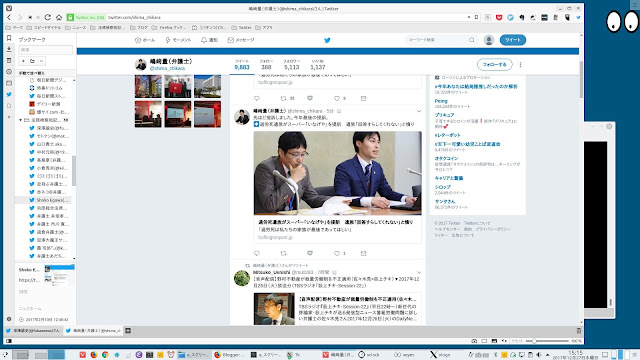
Task: Open the Notes panel icon in sidebar
Action: click(x=9, y=60)
